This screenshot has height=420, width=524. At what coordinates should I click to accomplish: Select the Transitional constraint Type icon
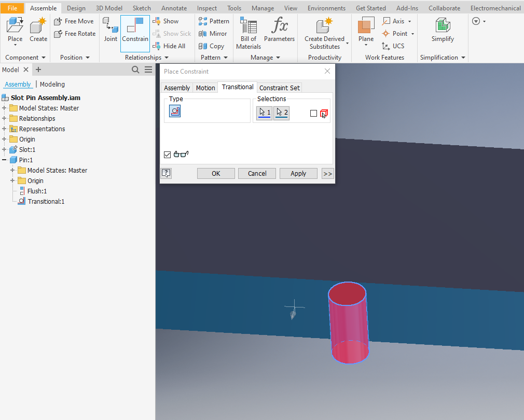175,111
